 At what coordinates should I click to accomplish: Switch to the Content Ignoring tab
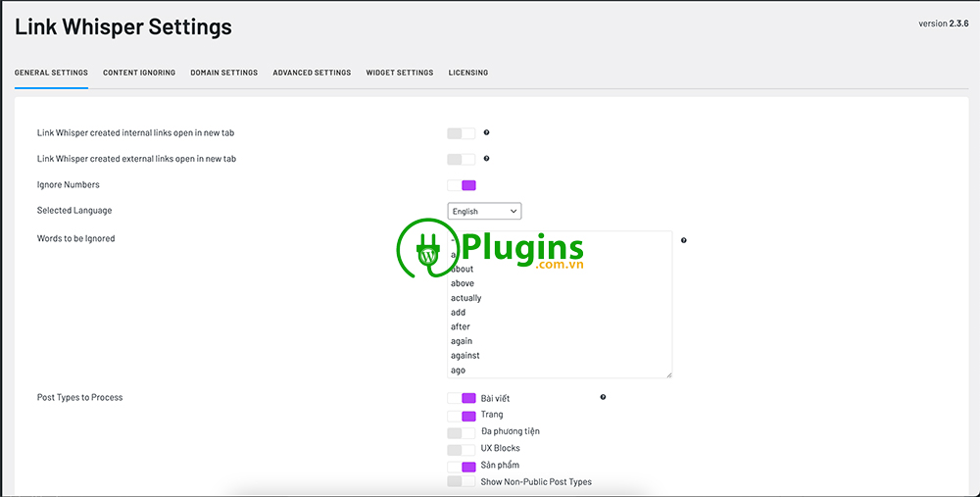click(x=139, y=73)
